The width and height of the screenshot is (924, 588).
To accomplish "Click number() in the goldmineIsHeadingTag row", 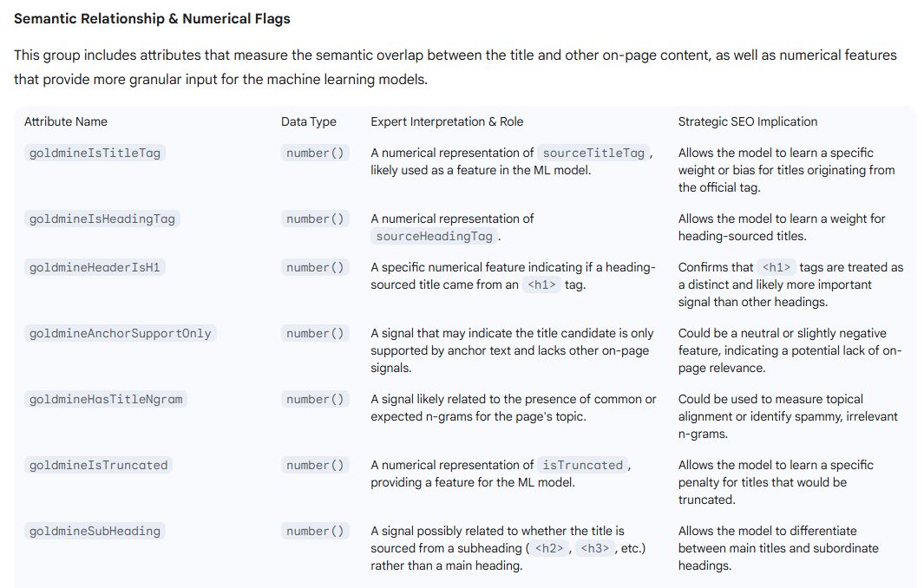I will 315,219.
